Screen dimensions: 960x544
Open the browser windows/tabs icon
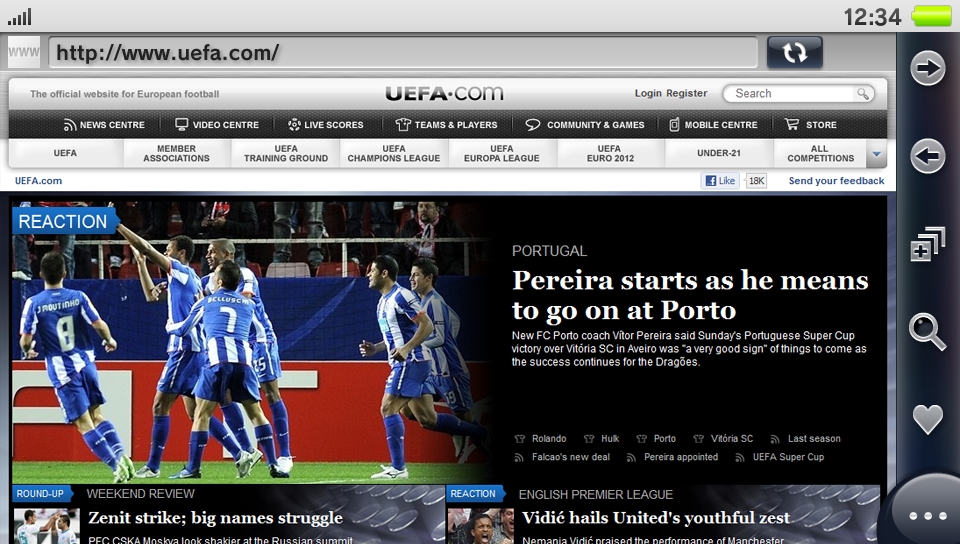click(x=927, y=245)
